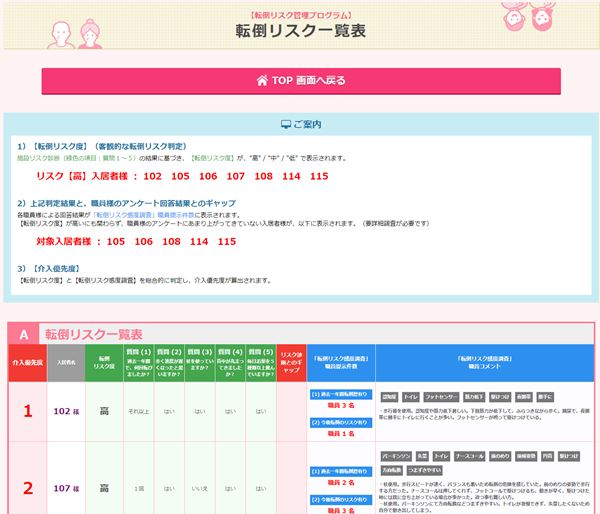This screenshot has width=600, height=514.
Task: Open resident 102 様 name entry
Action: point(66,410)
